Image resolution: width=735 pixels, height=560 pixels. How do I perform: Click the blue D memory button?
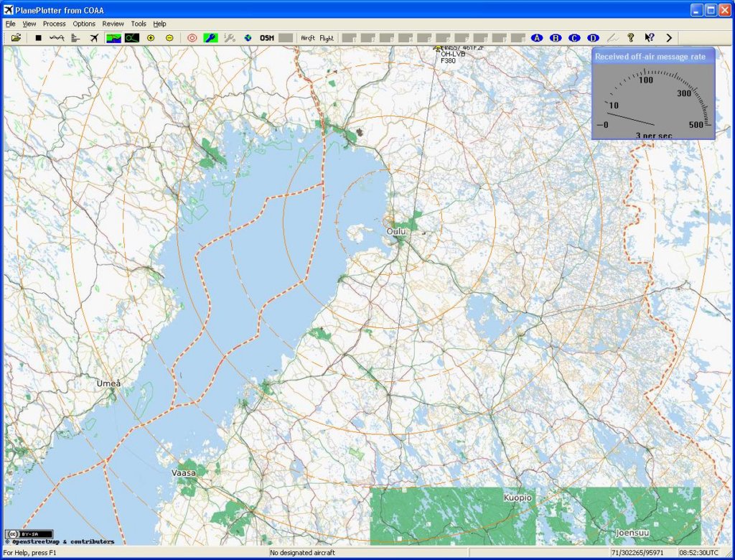tap(593, 37)
